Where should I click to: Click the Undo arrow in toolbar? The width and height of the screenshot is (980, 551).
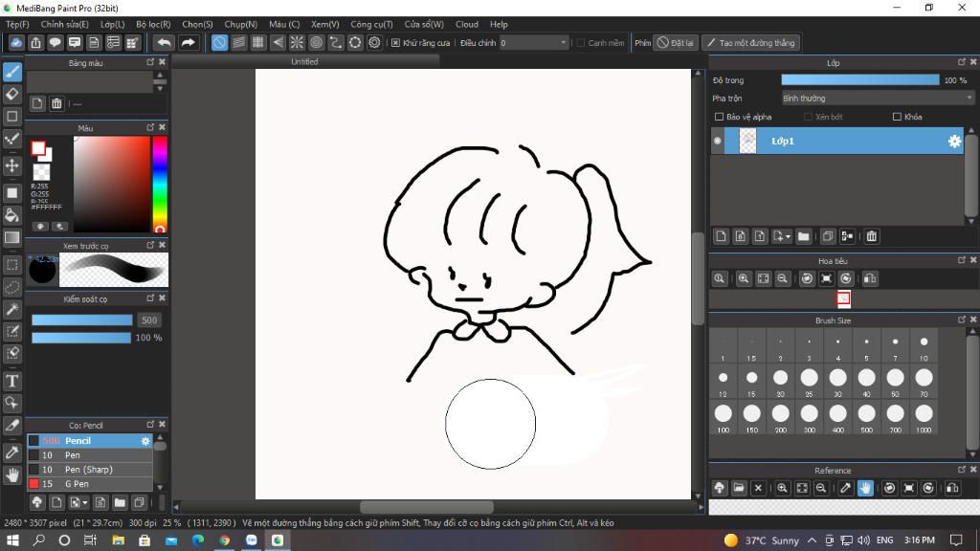click(165, 42)
